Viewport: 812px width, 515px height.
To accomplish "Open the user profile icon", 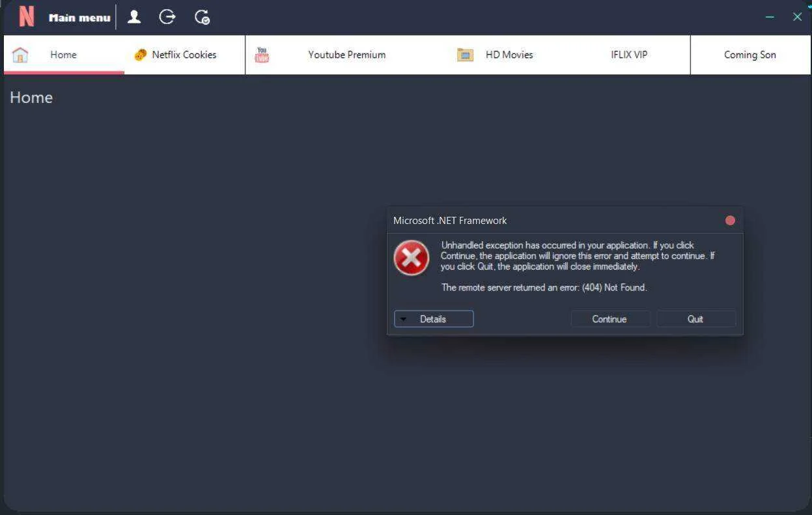I will point(134,17).
